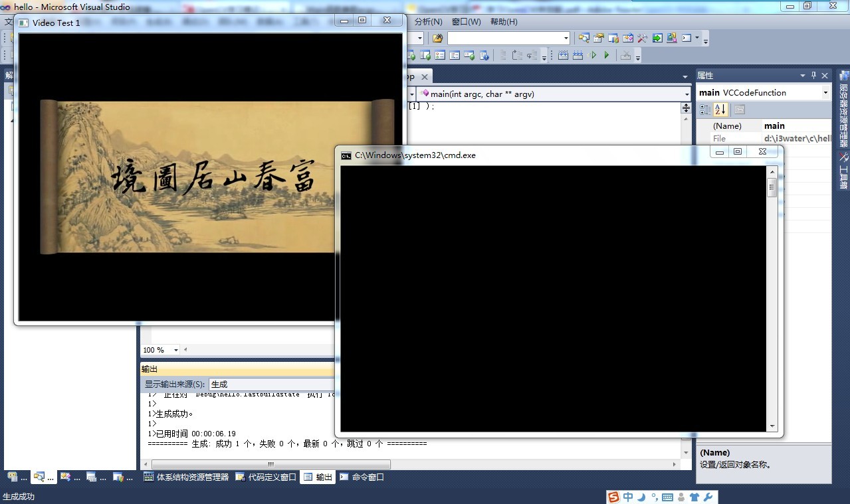
Task: Open the 帮助(H) menu
Action: [504, 22]
